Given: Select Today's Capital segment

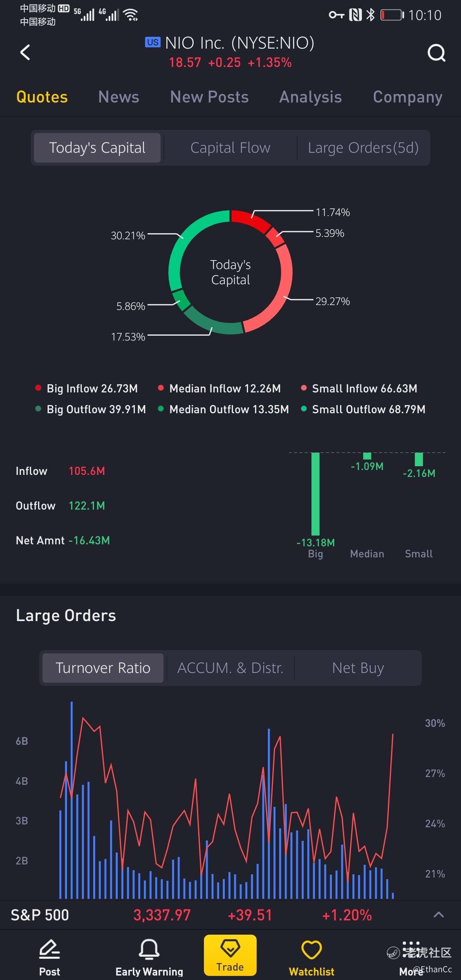Looking at the screenshot, I should (x=97, y=148).
